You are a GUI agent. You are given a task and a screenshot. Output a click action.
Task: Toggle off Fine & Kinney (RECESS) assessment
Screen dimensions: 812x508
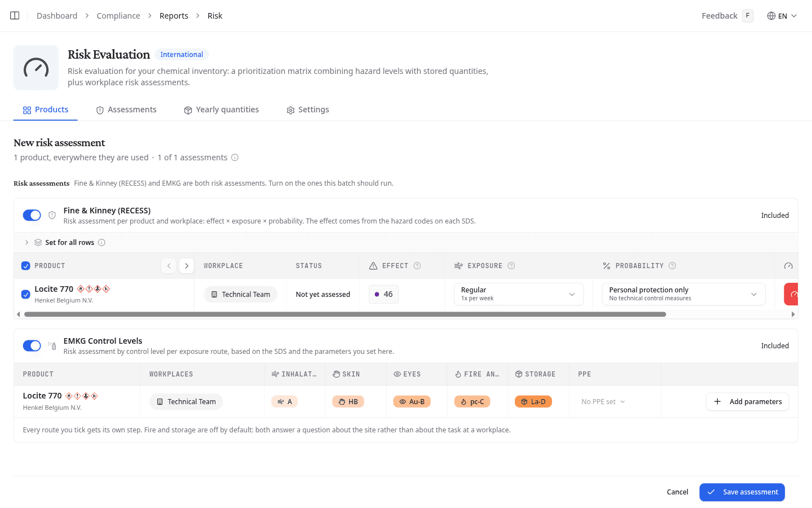tap(32, 215)
